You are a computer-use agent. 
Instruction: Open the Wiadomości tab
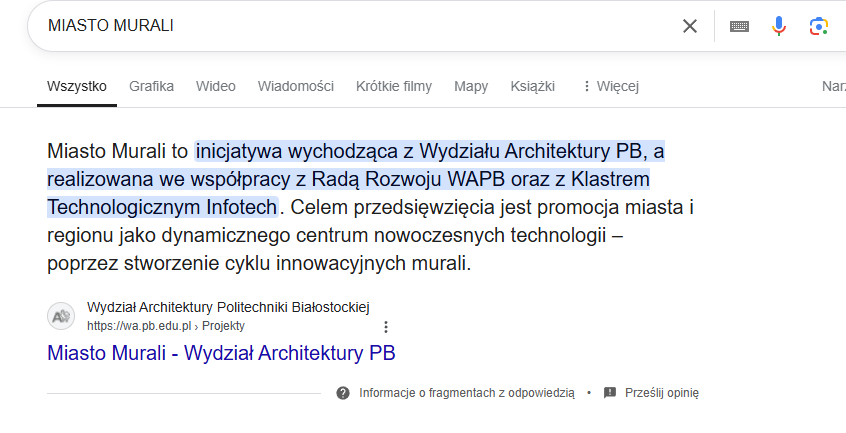pos(296,86)
